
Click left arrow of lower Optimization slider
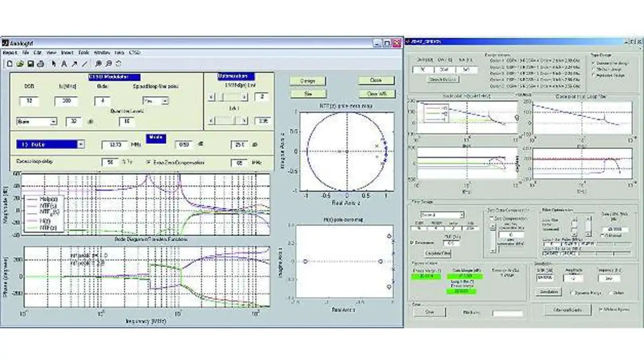[211, 120]
